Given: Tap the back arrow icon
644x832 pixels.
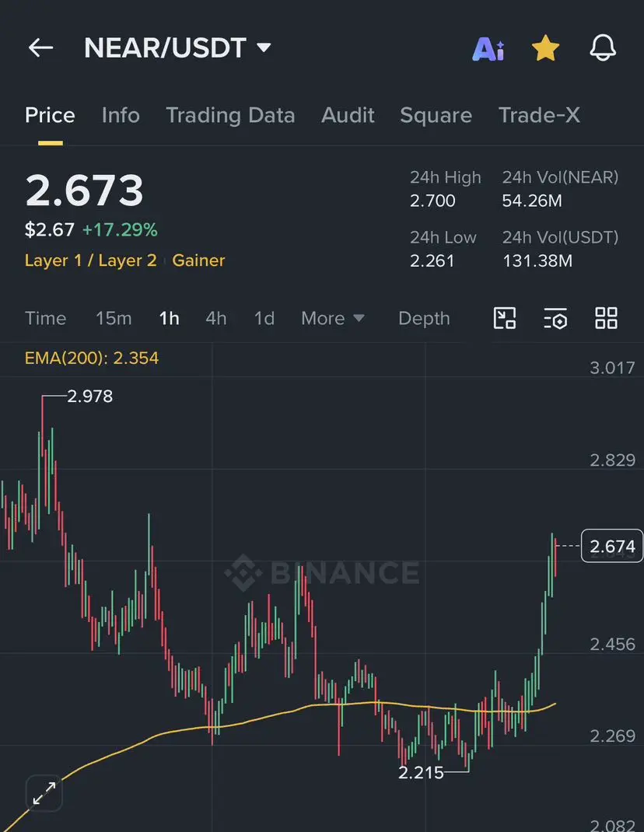Looking at the screenshot, I should pyautogui.click(x=40, y=47).
